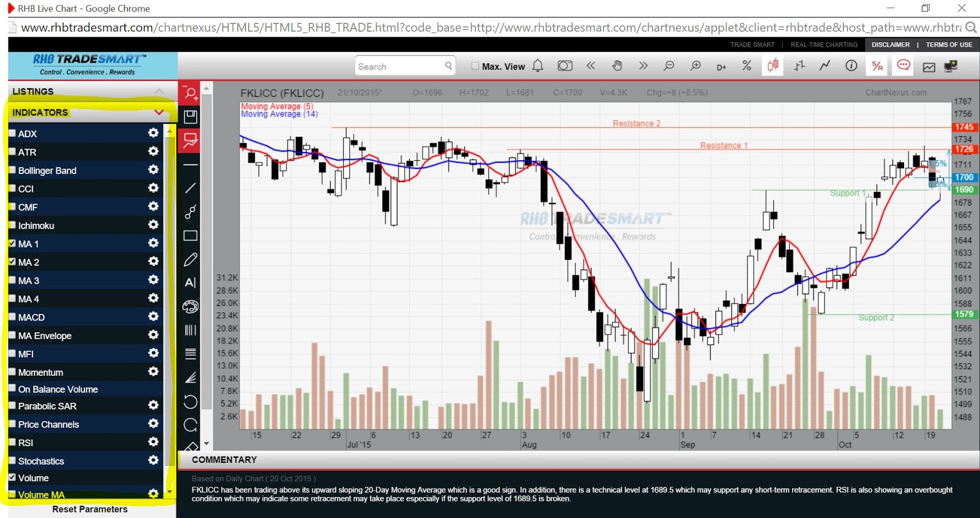Click the LISTINGS header

(x=92, y=91)
